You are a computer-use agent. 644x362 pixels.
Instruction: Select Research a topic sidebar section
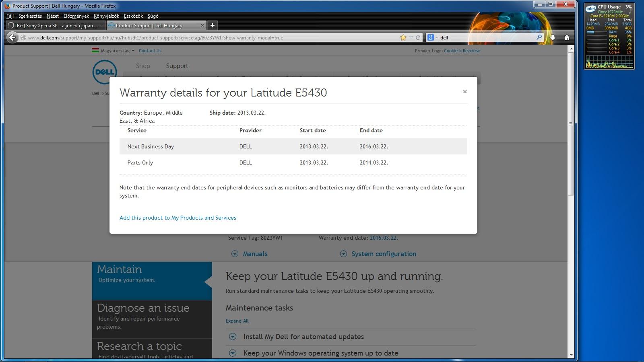[x=152, y=348]
